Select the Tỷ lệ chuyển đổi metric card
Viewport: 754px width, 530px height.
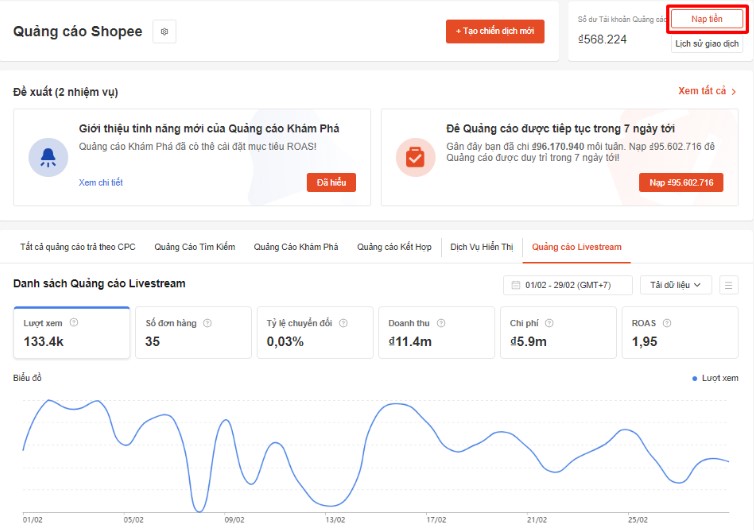pos(315,332)
